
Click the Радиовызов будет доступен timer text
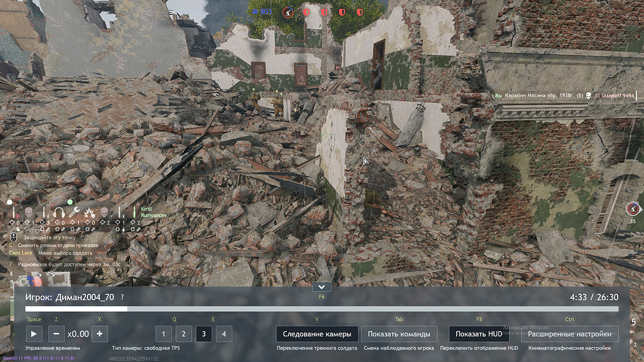(69, 265)
